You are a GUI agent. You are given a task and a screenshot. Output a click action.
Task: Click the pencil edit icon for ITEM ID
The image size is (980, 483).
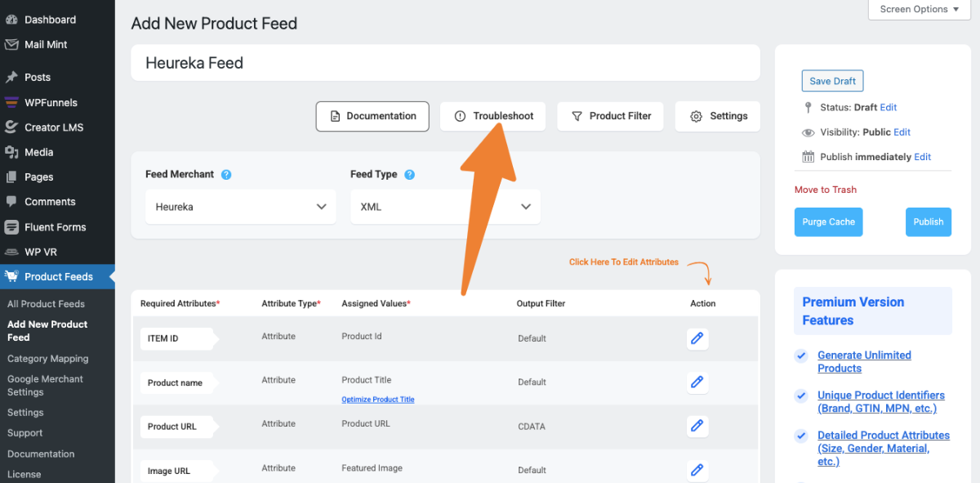(x=697, y=338)
